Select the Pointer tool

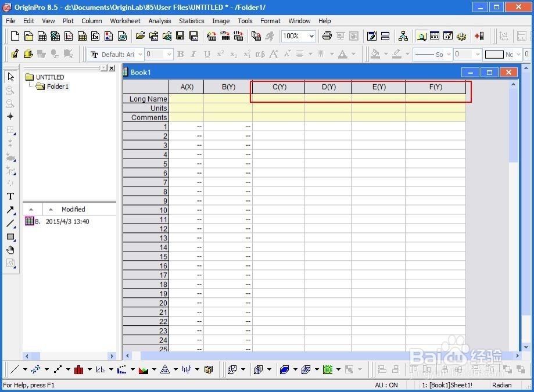pyautogui.click(x=10, y=77)
